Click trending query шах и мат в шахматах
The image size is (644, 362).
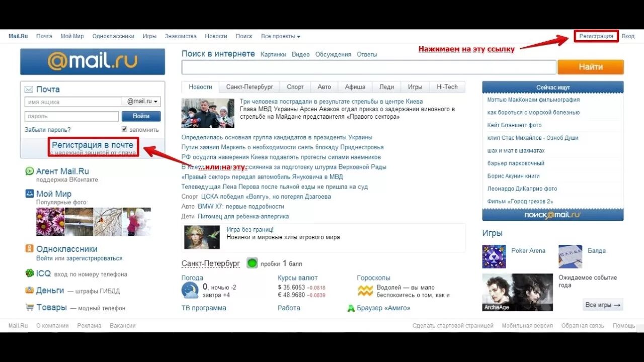pyautogui.click(x=516, y=151)
